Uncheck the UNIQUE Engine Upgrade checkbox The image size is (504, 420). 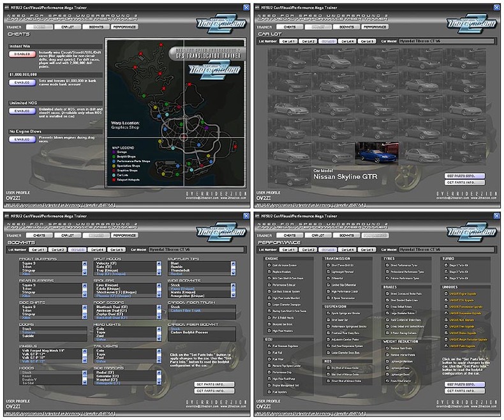click(x=446, y=294)
